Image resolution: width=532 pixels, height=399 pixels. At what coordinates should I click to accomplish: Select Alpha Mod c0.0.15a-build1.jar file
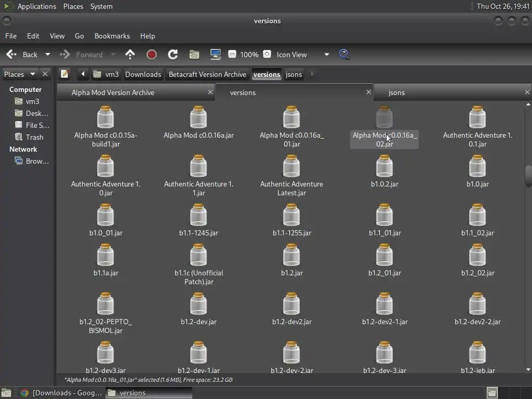pyautogui.click(x=105, y=127)
